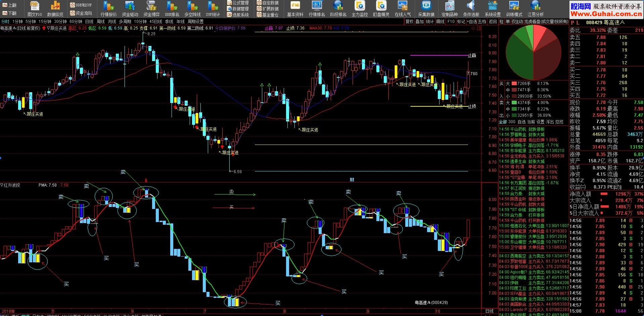
Task: Open 阶段排名 period ranking
Action: click(338, 9)
